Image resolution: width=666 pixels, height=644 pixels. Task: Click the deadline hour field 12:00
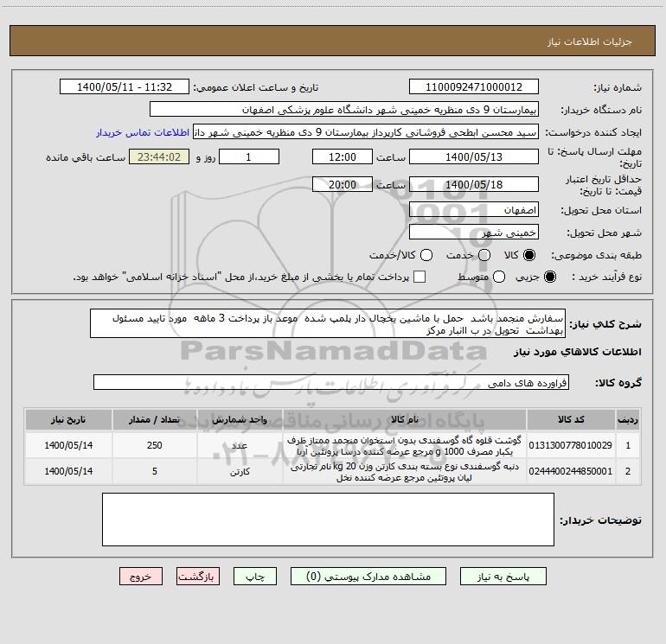[343, 156]
